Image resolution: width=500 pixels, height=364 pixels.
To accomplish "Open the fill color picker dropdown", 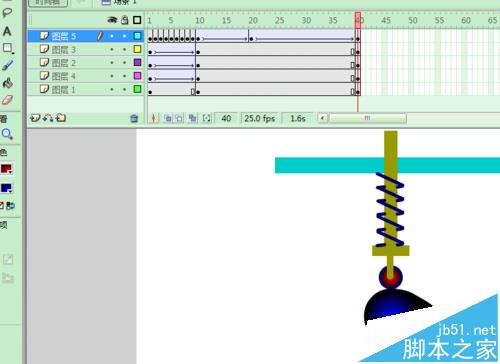I will (7, 188).
